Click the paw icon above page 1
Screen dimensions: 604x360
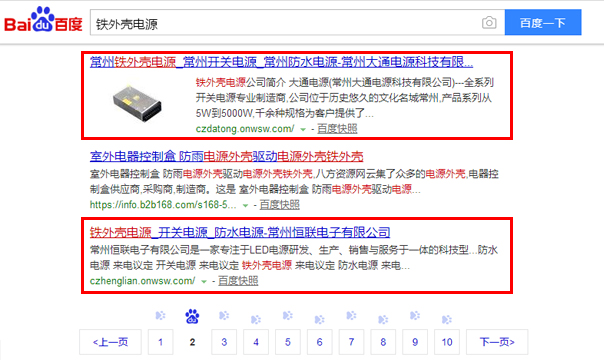160,315
